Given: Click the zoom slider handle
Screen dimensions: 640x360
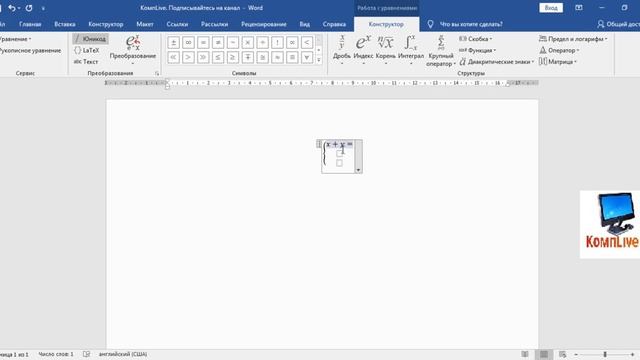Looking at the screenshot, I should pyautogui.click(x=605, y=354).
